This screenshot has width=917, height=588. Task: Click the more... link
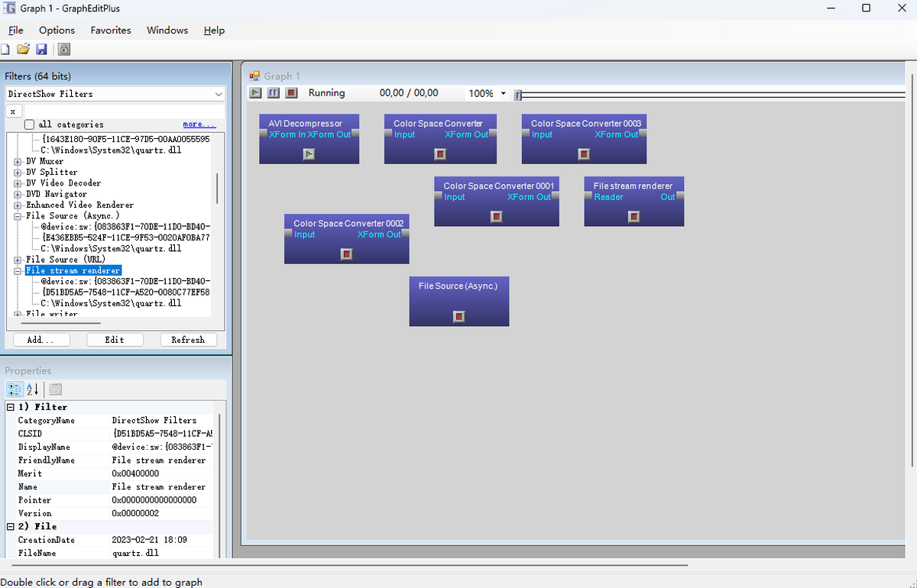(199, 124)
